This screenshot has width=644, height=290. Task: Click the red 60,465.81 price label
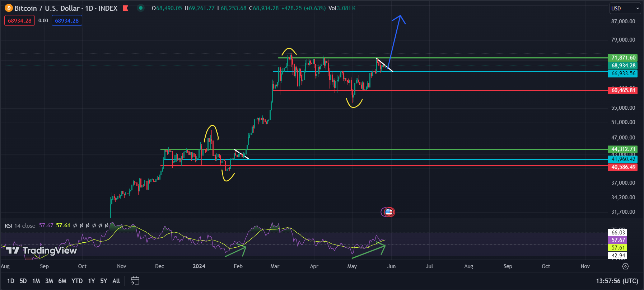623,90
